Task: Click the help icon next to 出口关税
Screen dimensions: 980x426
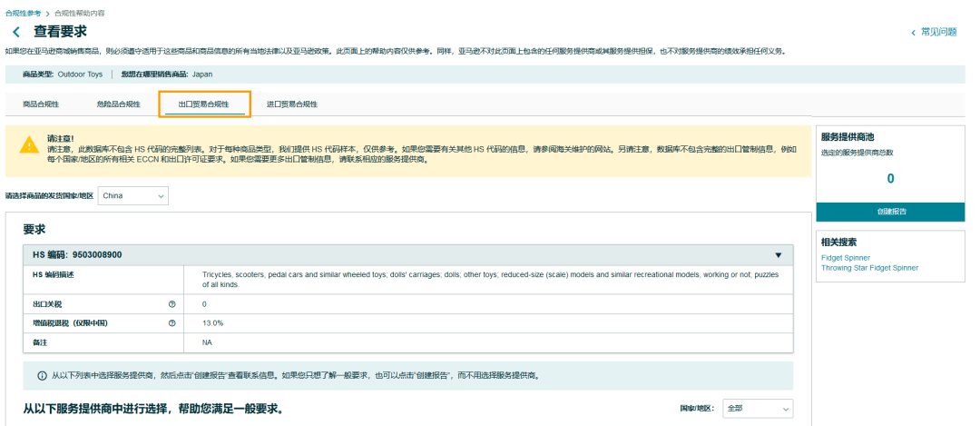Action: pyautogui.click(x=171, y=304)
